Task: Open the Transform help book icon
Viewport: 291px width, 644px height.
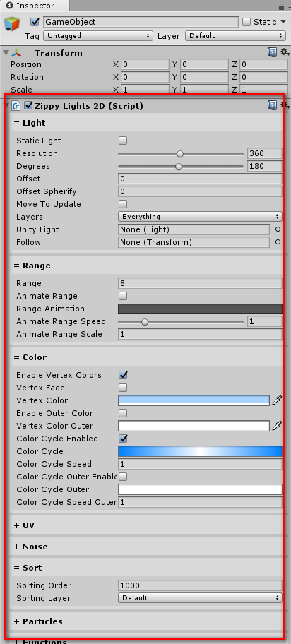Action: (x=272, y=52)
